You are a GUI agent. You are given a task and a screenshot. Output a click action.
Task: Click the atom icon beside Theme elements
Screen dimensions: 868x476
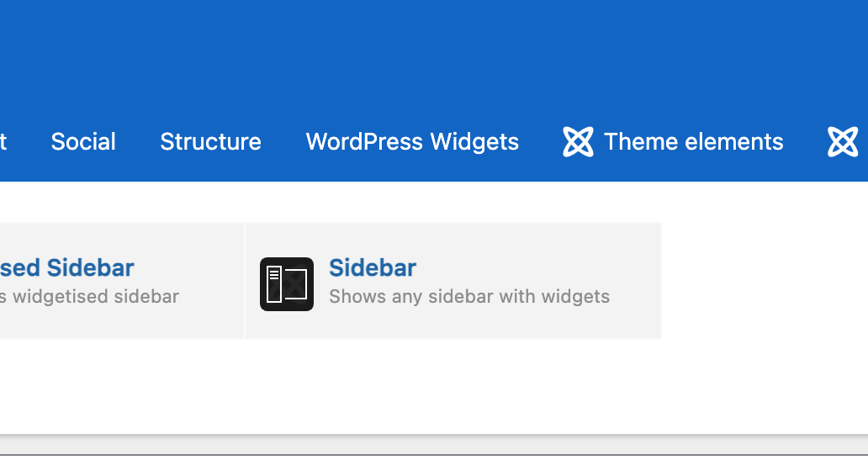pos(578,141)
